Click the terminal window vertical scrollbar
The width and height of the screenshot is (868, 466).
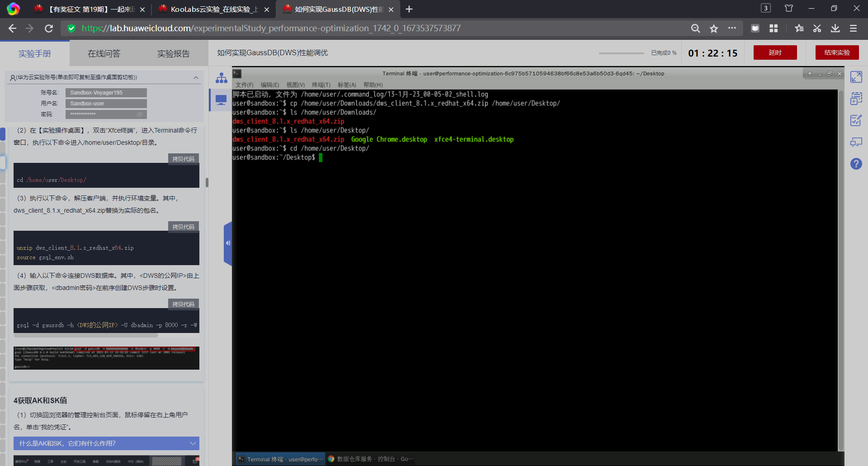(841, 270)
